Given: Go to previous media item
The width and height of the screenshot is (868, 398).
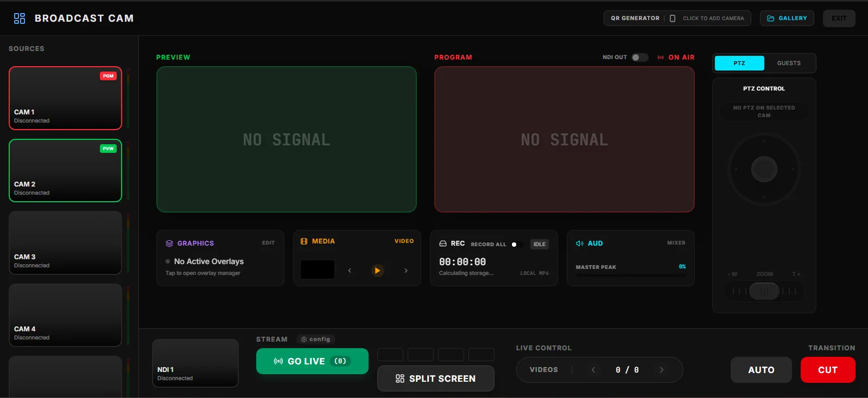Looking at the screenshot, I should coord(350,271).
